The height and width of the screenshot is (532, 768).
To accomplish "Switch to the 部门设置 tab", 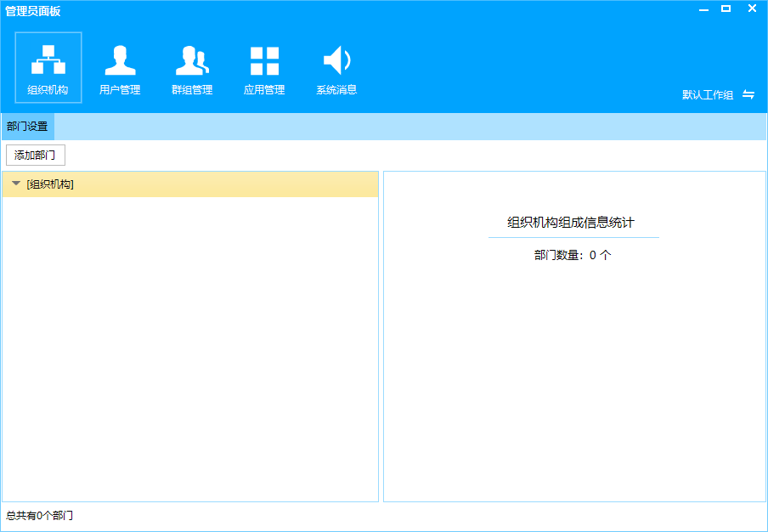I will (x=27, y=127).
